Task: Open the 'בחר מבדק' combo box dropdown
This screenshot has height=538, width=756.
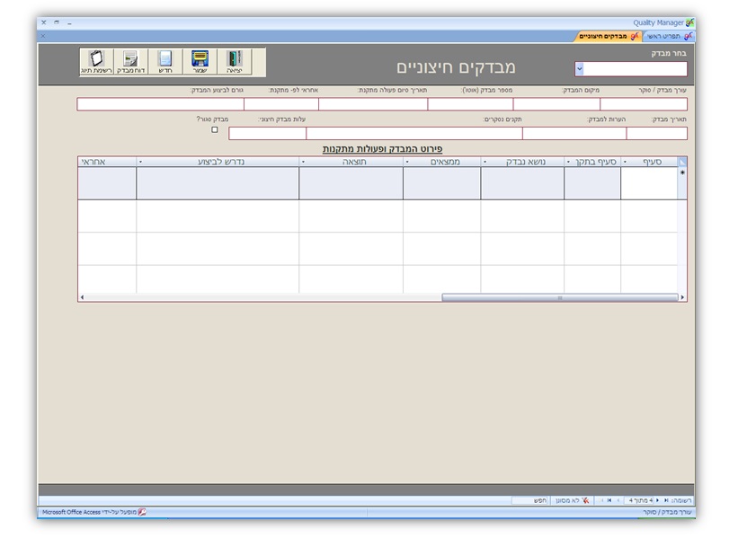Action: click(x=579, y=69)
